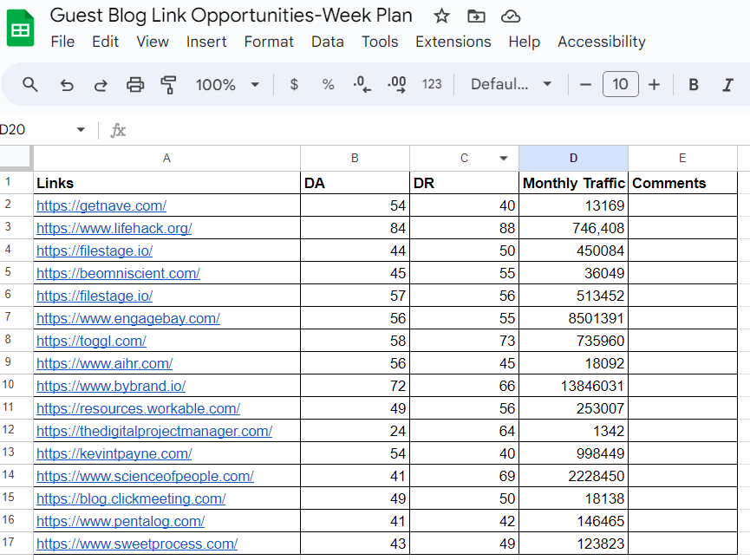Decrease decimal places button

pos(362,85)
